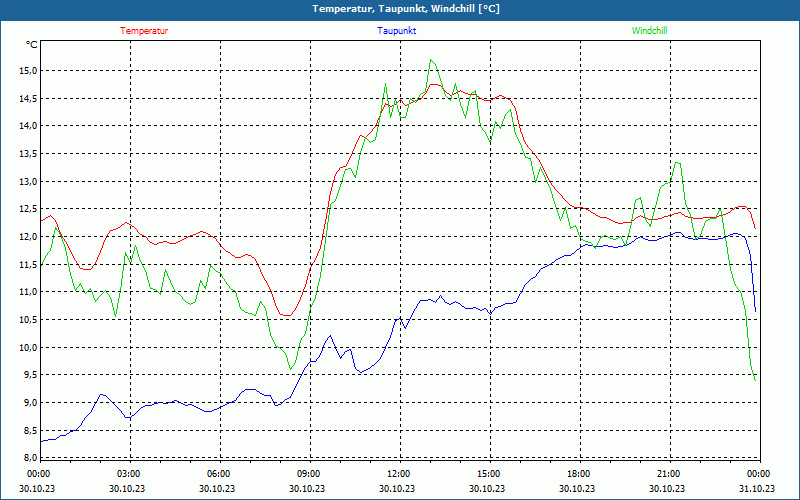Click the blue Taupunkt legend label

click(x=396, y=31)
